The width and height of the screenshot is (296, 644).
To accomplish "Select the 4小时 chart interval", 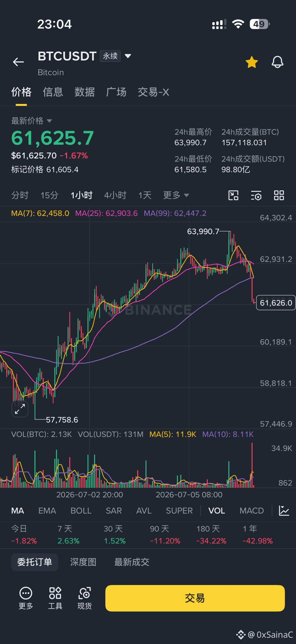I will [115, 195].
